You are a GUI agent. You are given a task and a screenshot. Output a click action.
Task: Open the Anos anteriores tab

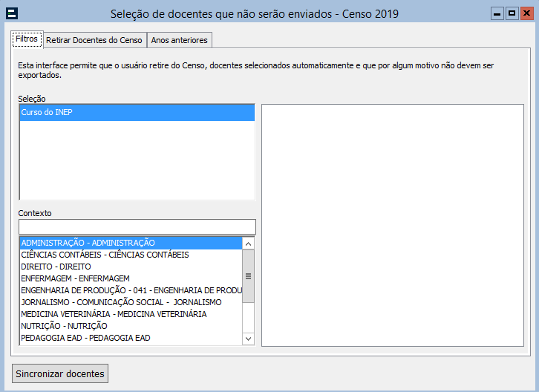(x=180, y=40)
